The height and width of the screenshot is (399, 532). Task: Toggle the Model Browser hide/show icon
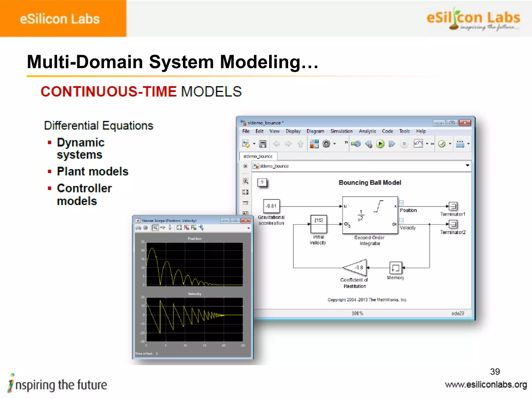pyautogui.click(x=245, y=166)
